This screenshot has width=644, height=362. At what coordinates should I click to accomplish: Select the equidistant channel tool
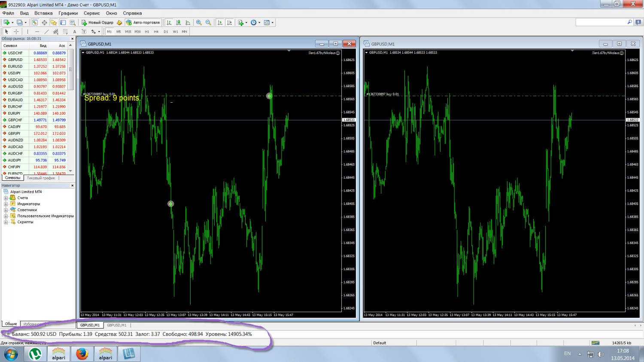click(x=56, y=31)
